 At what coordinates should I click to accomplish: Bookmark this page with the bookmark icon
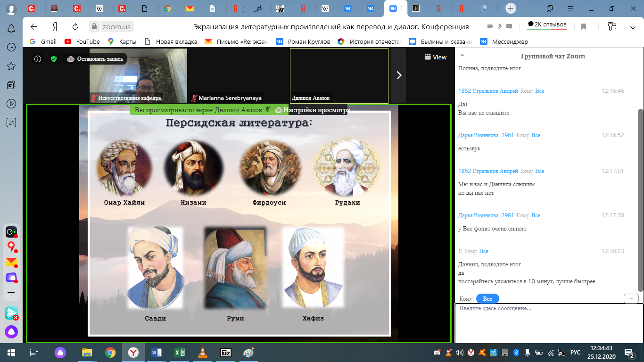[x=583, y=27]
